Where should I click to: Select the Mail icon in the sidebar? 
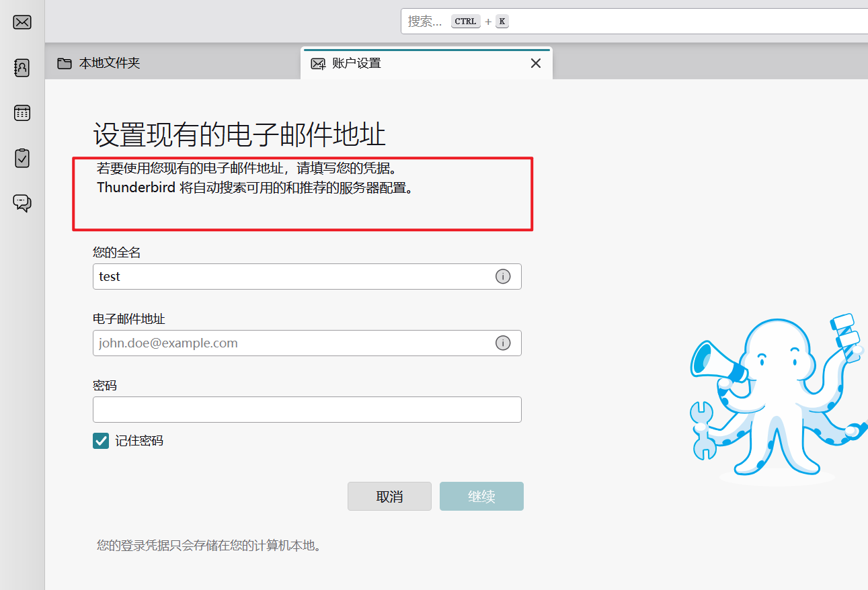click(22, 22)
